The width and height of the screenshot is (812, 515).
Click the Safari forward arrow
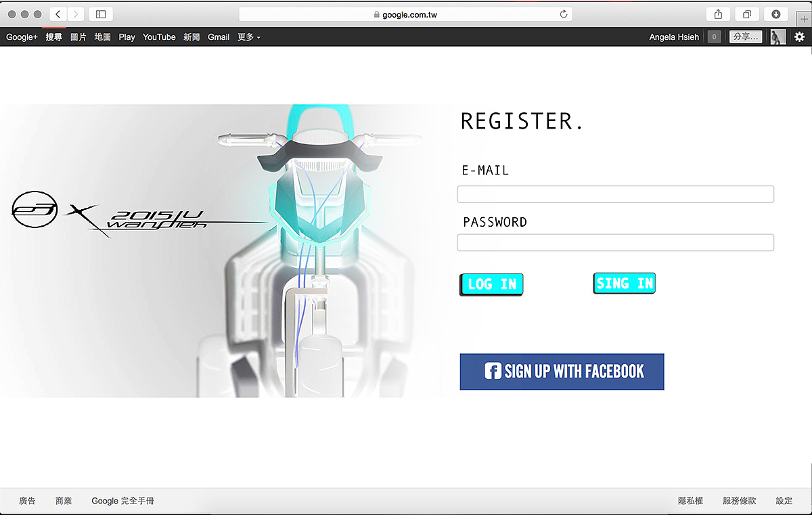point(76,14)
